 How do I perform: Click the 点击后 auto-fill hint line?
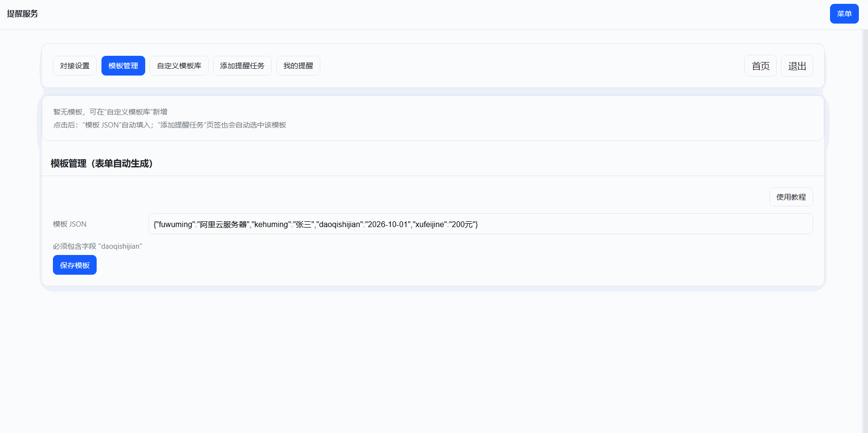[169, 125]
